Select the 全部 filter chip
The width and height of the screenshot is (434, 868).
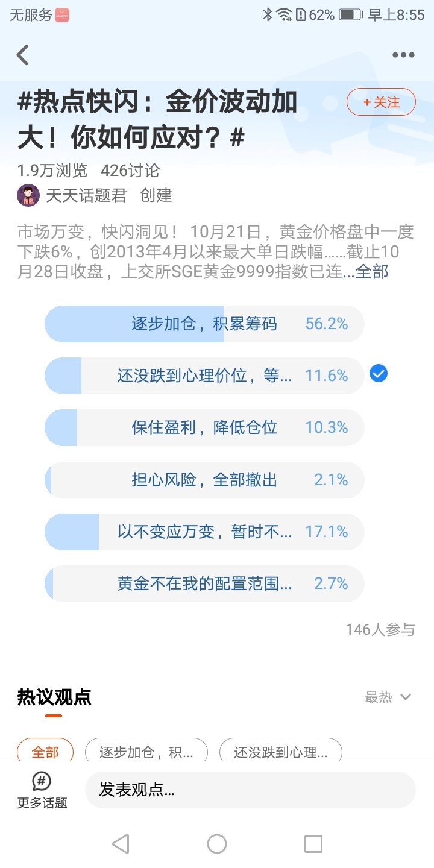[45, 752]
